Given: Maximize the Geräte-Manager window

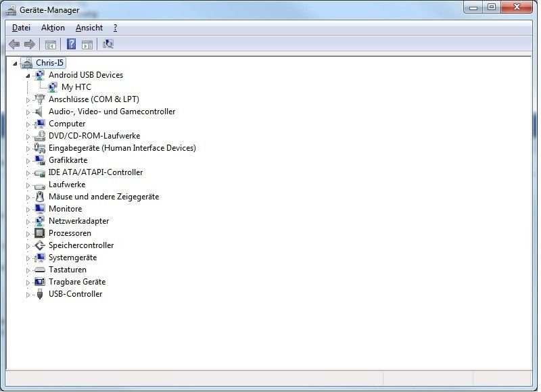Looking at the screenshot, I should (x=492, y=7).
